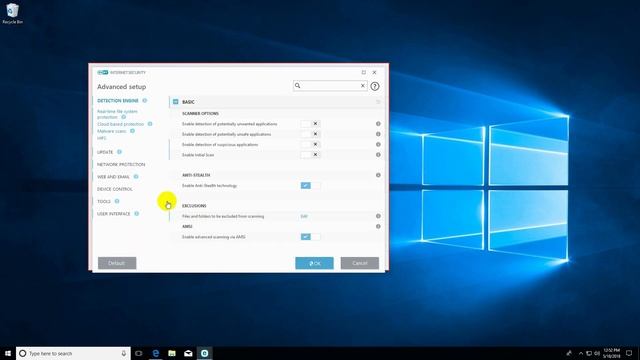
Task: Click Edit link for scanning exclusions
Action: click(304, 216)
